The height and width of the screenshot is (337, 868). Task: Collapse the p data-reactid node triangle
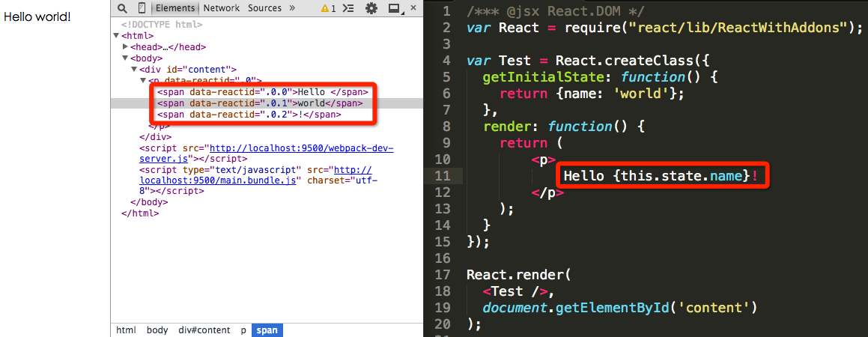143,81
